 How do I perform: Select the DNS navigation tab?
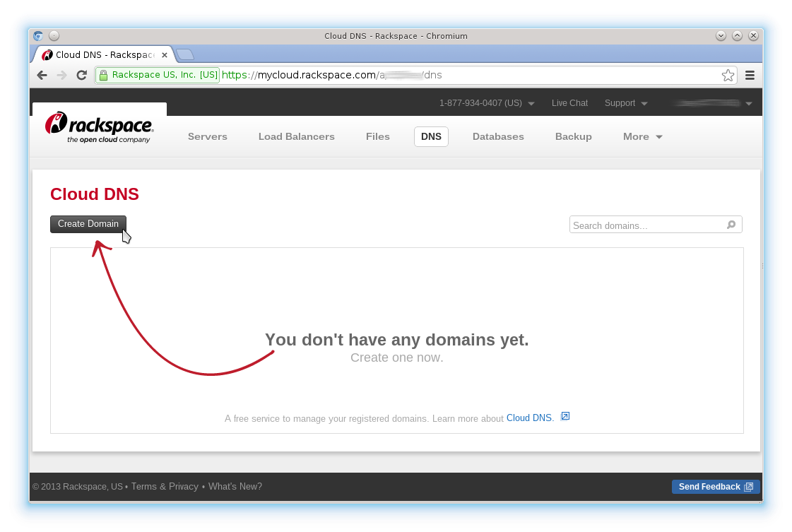pyautogui.click(x=432, y=136)
